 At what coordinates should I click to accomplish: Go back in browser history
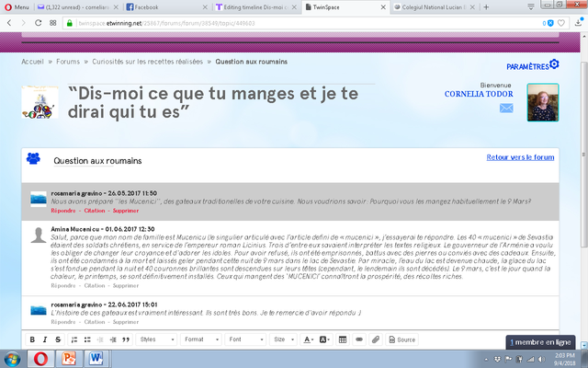tap(9, 23)
